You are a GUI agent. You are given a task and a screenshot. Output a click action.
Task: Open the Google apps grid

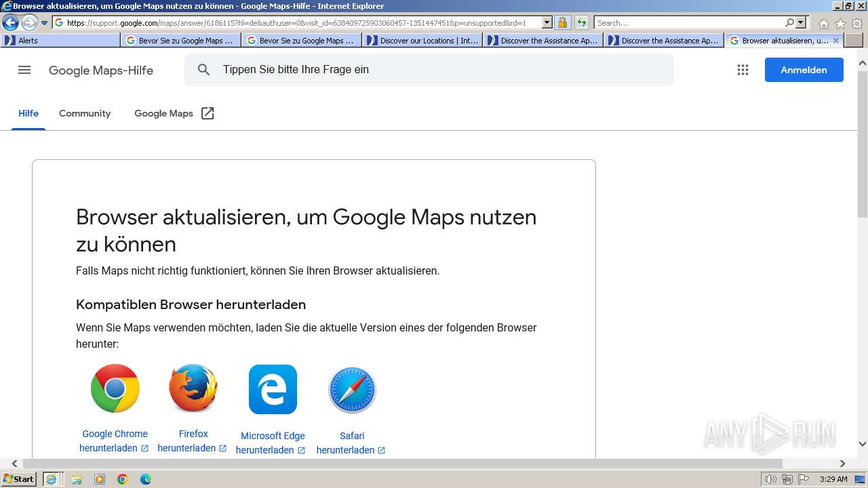click(x=743, y=70)
